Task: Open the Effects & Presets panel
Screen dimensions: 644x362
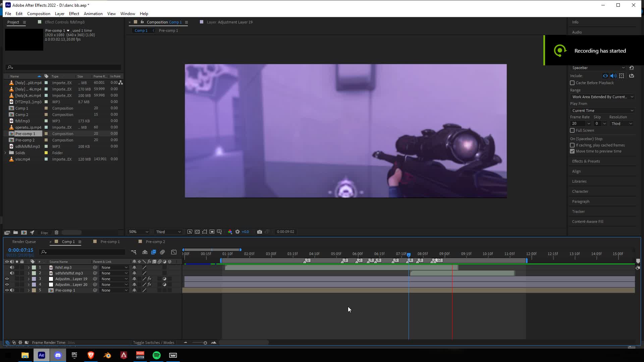Action: point(586,161)
